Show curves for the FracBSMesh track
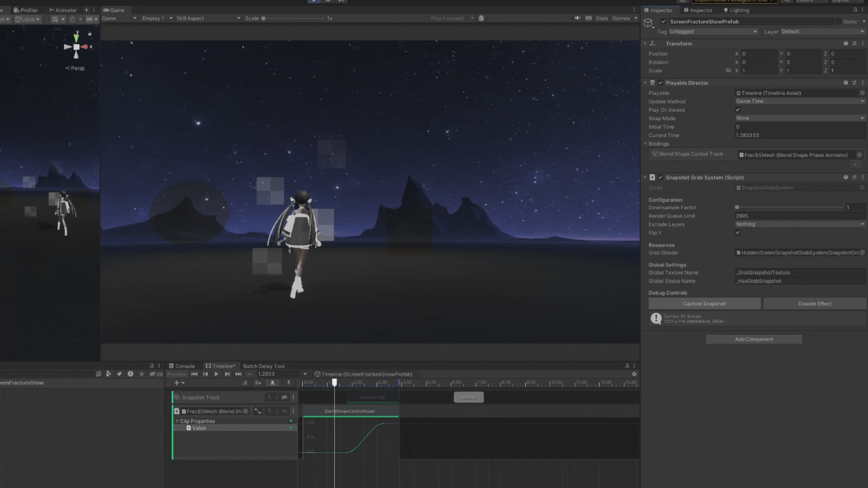868x488 pixels. click(258, 411)
